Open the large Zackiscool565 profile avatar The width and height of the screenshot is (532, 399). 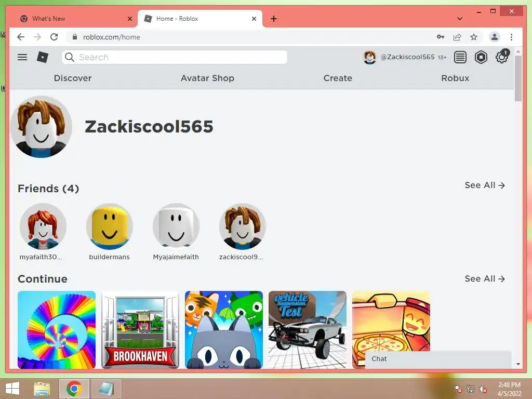pos(41,127)
